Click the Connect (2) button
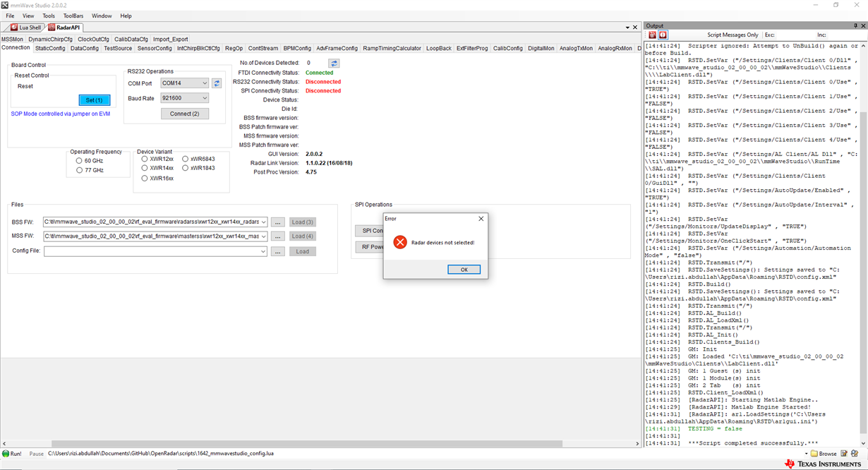 pos(185,114)
